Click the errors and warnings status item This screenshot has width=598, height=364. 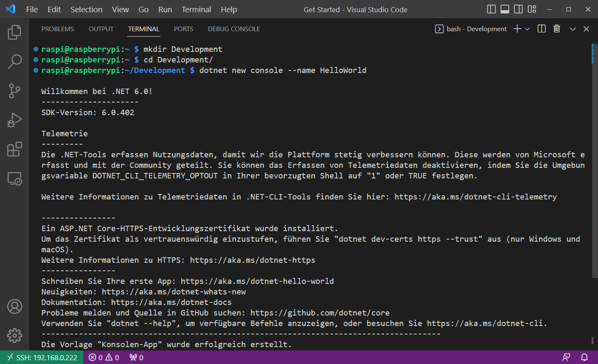click(x=104, y=357)
